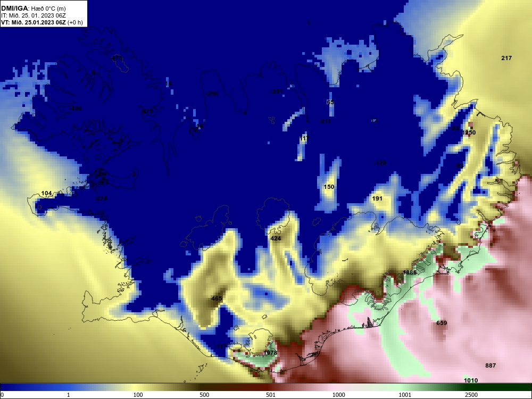Screen dimensions: 532x399
Task: Click the map value -251
Action: click(277, 92)
